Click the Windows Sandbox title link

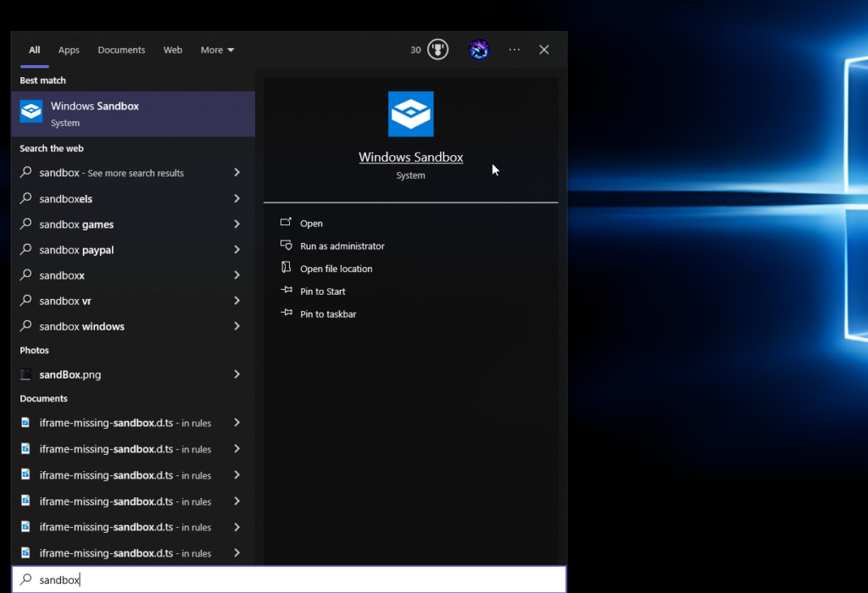[411, 157]
